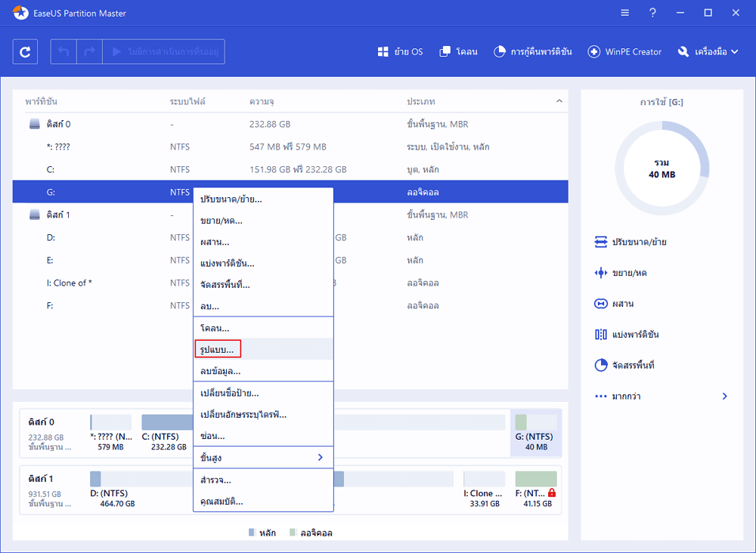
Task: Select G: (NTFS) 40 MB block in map
Action: (536, 433)
